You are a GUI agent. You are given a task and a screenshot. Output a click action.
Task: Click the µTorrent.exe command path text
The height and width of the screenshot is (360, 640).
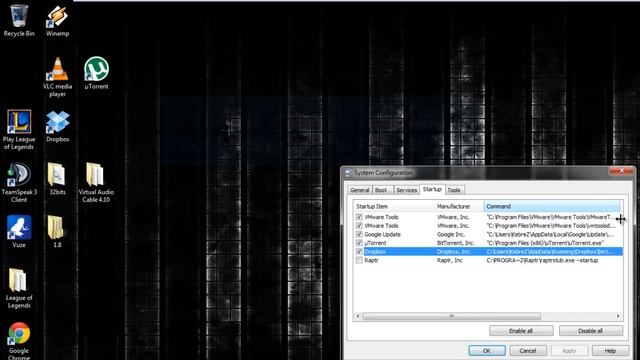(x=545, y=243)
